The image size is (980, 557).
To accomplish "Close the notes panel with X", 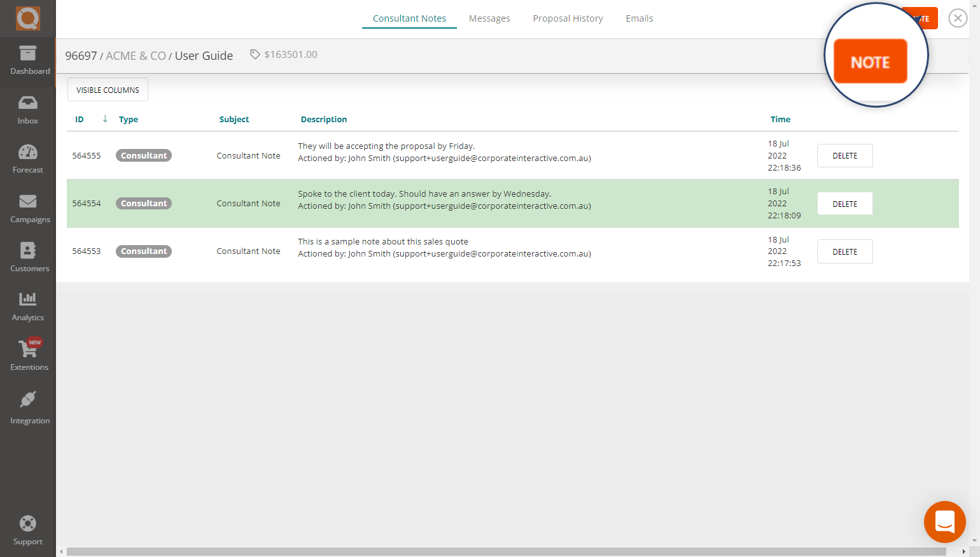I will click(x=958, y=18).
